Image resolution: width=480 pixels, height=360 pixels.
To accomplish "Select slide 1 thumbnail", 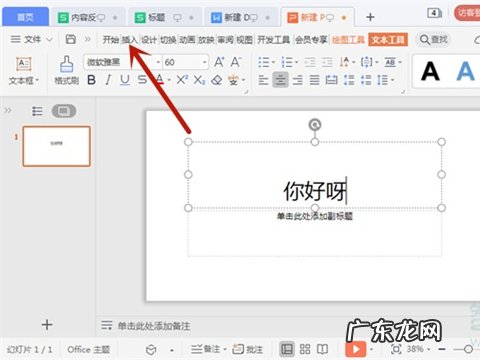I will 57,146.
